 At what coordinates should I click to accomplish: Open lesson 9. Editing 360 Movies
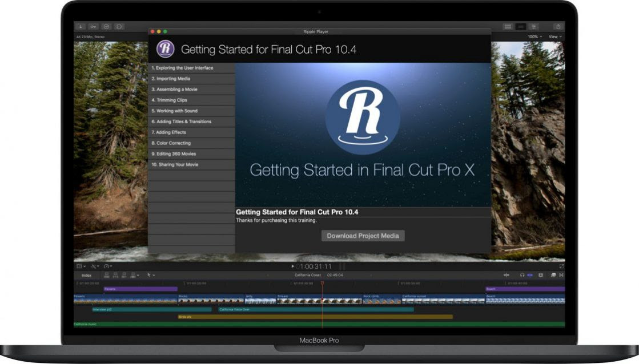pyautogui.click(x=191, y=154)
